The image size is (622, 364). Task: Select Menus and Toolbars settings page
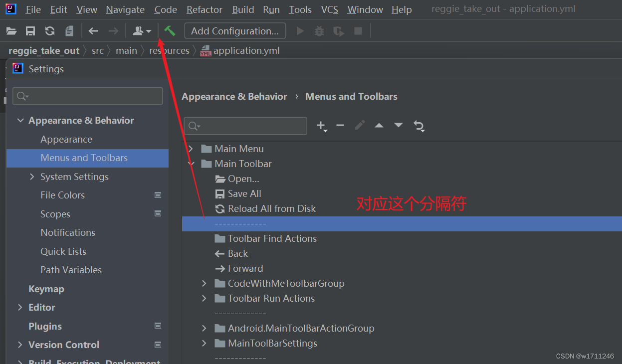(87, 158)
